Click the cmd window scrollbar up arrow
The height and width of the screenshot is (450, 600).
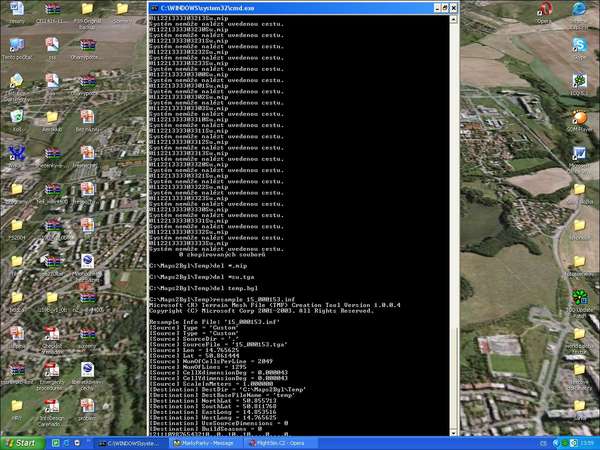pos(453,19)
